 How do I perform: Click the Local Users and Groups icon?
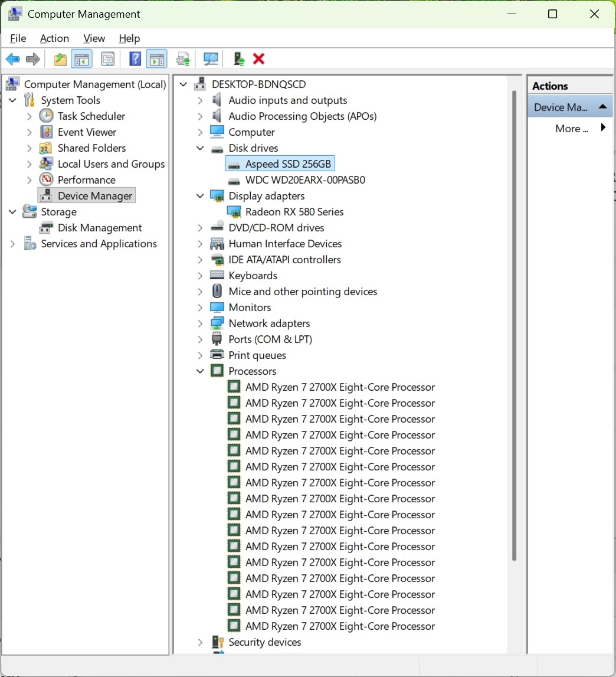46,163
